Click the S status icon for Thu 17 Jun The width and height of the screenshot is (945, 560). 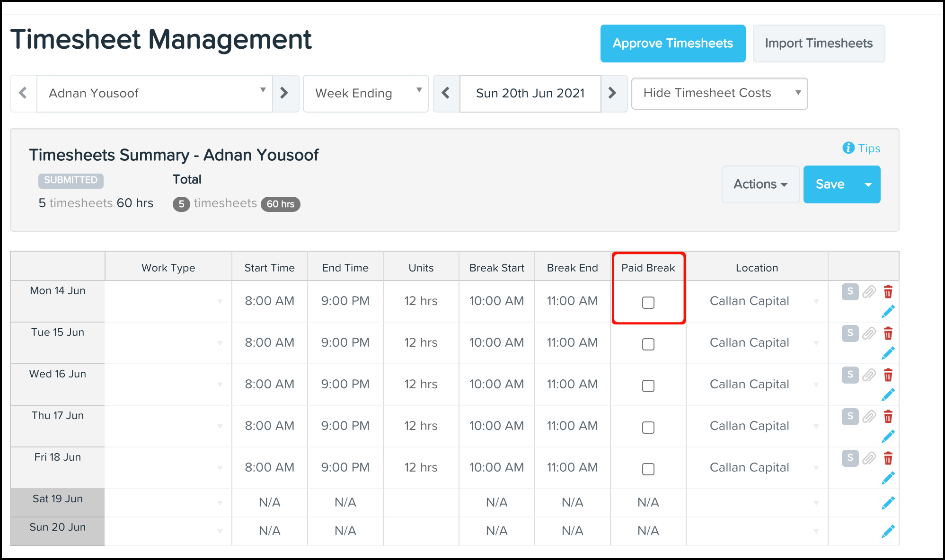tap(850, 417)
